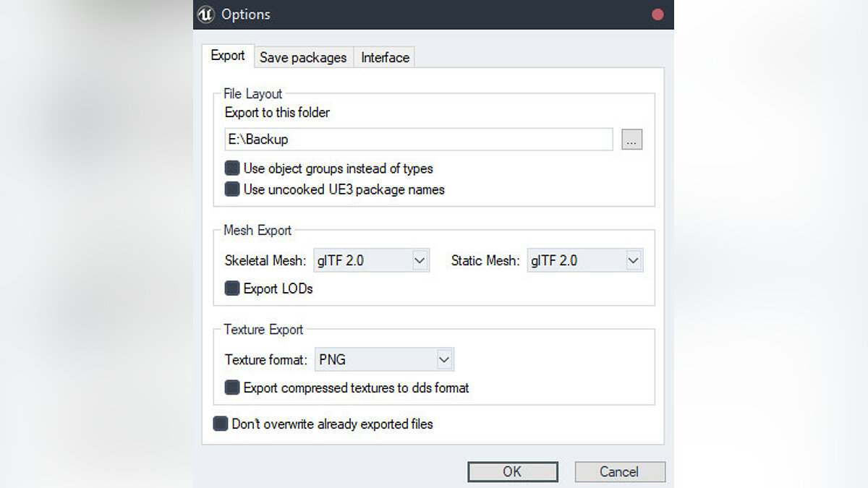Toggle Use uncooked UE3 package names
This screenshot has width=868, height=488.
pos(232,189)
